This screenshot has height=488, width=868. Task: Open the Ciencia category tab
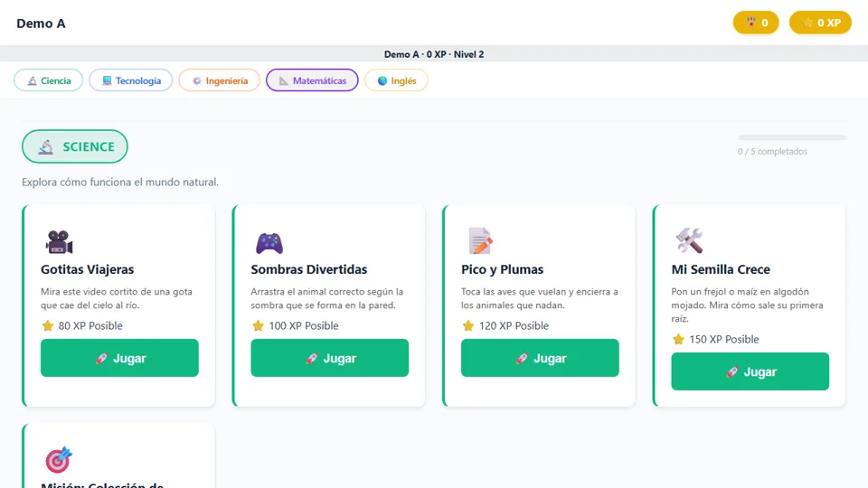[x=48, y=80]
